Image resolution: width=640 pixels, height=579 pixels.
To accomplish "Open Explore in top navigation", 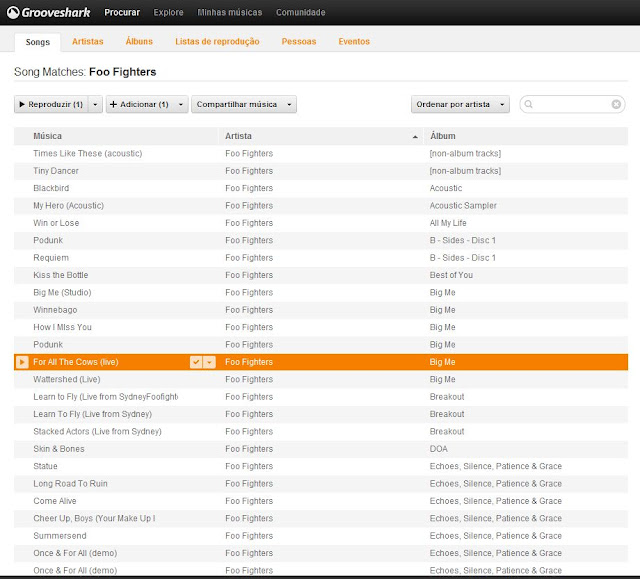I will (168, 12).
